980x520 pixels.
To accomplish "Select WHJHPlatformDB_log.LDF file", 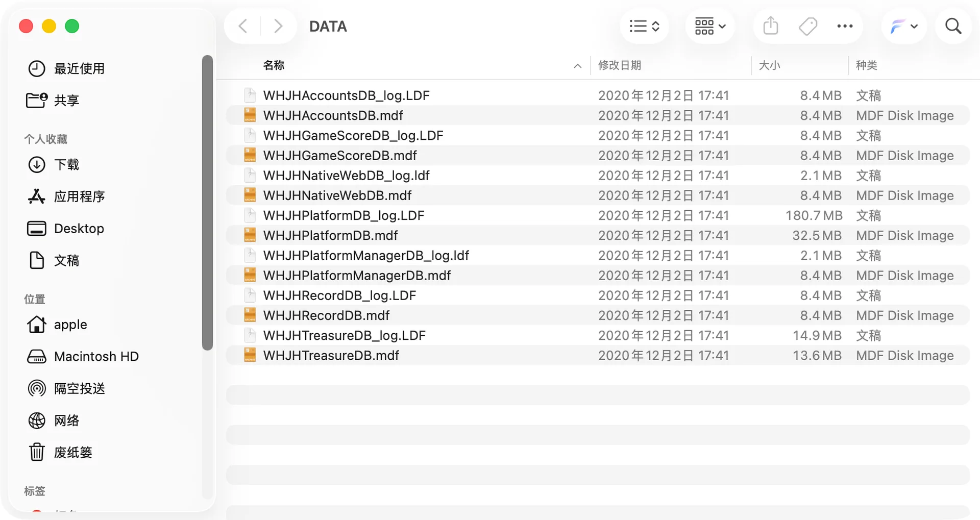I will [598, 215].
